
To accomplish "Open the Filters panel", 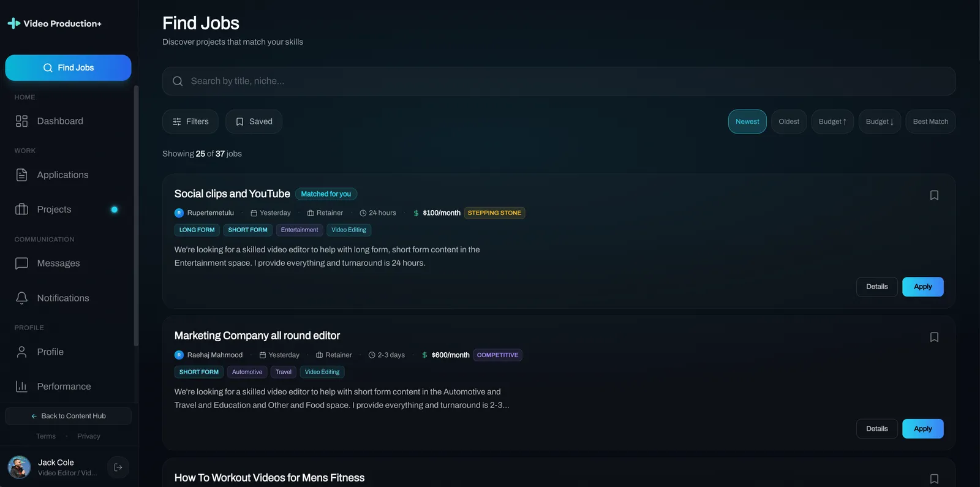I will 190,121.
